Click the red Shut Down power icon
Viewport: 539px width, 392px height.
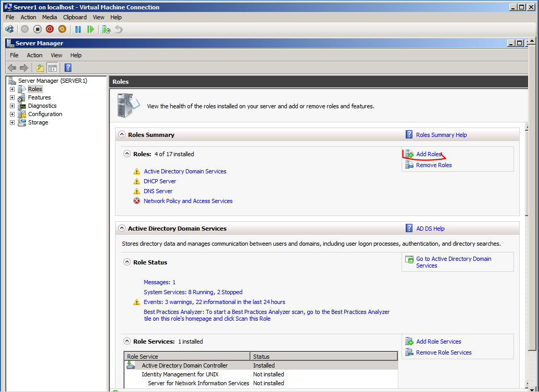pyautogui.click(x=50, y=29)
